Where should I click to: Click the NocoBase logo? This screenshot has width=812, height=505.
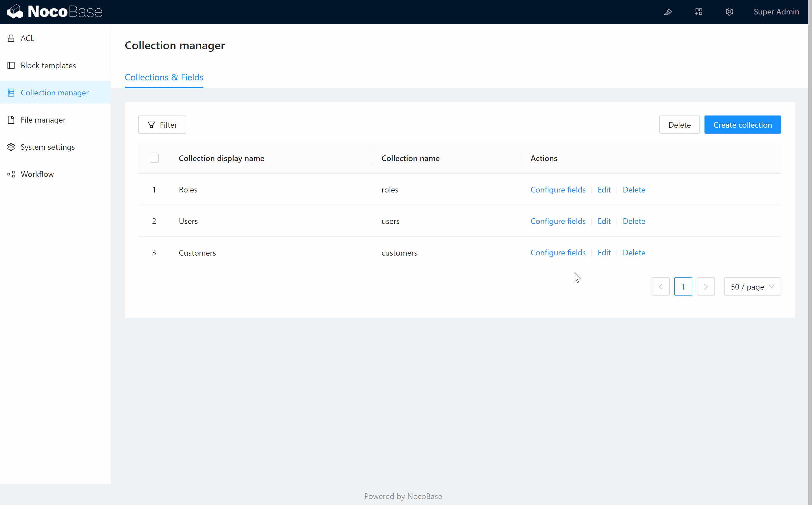54,12
